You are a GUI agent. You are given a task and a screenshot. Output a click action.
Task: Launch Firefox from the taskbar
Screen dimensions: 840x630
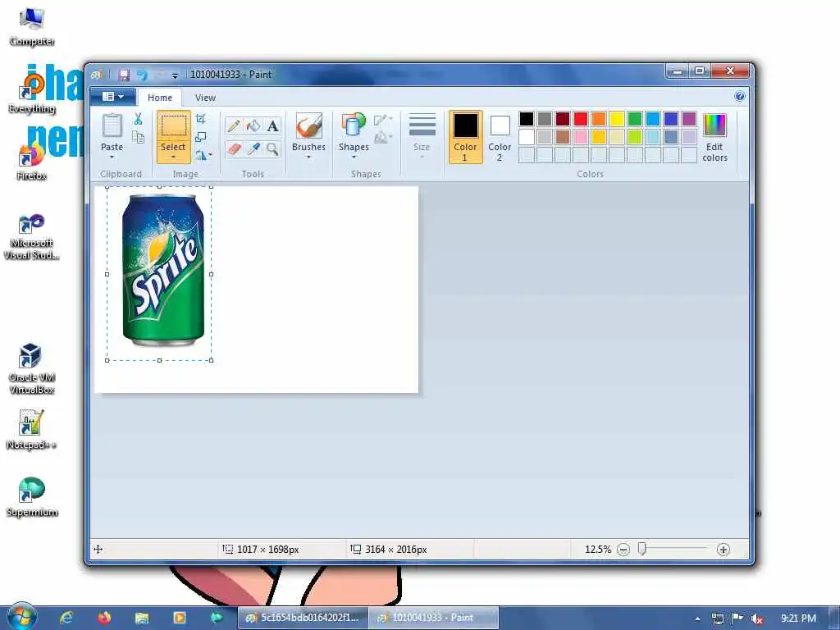pyautogui.click(x=104, y=618)
